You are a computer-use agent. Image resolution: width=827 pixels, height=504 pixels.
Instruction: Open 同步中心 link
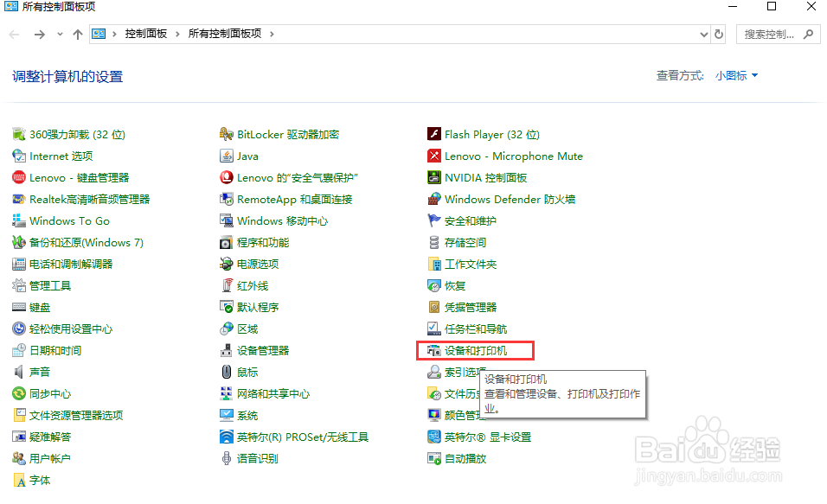[50, 394]
